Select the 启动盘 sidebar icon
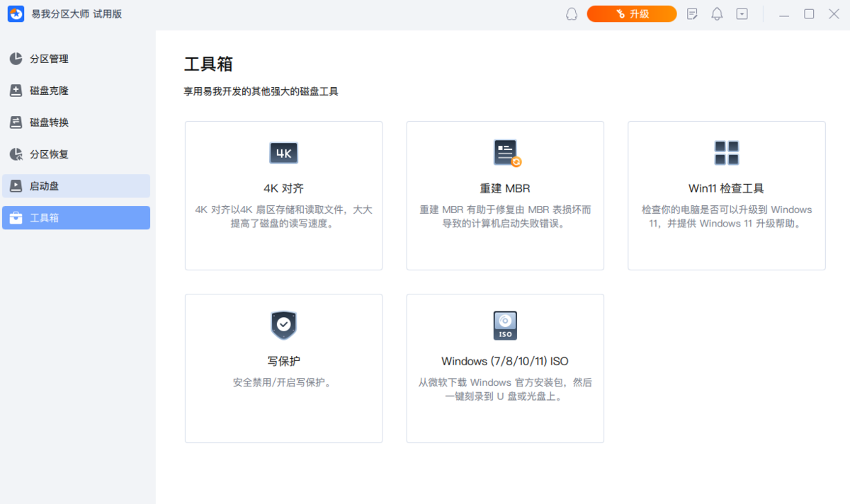Image resolution: width=850 pixels, height=504 pixels. tap(16, 185)
